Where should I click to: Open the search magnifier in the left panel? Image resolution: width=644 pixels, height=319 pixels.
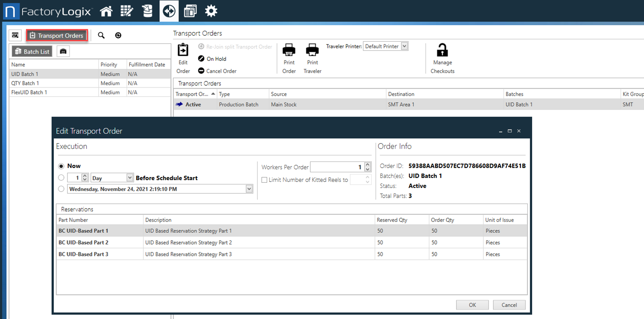point(101,35)
